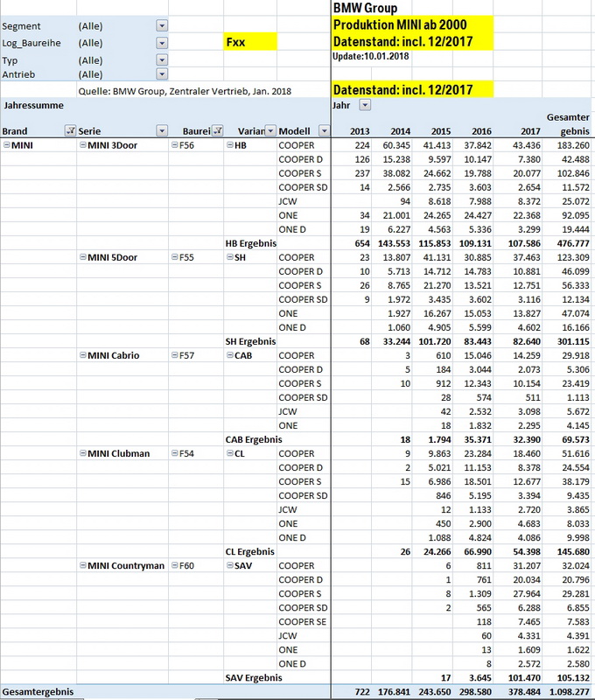Select the HB Ergebnis subtotal label
The height and width of the screenshot is (700, 595).
[x=251, y=243]
